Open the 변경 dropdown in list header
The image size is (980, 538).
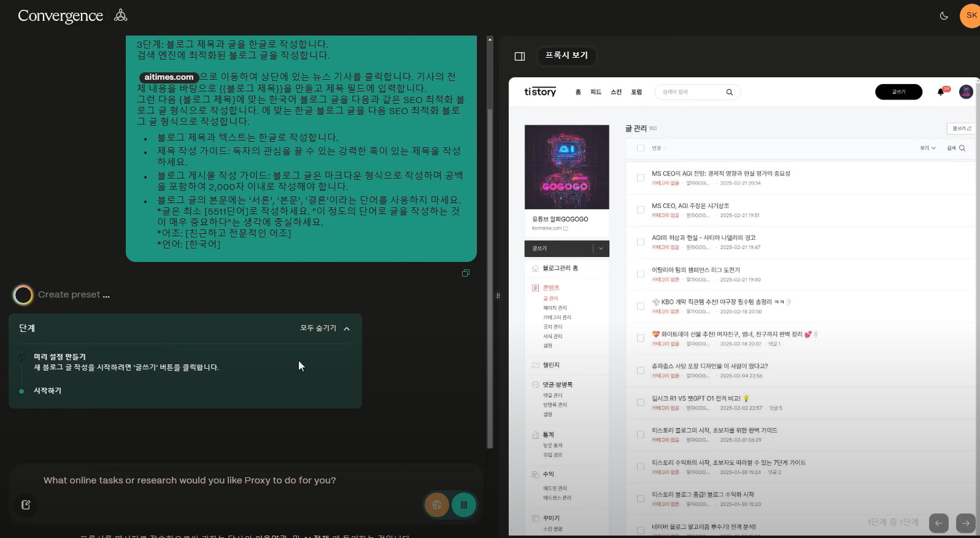click(659, 148)
